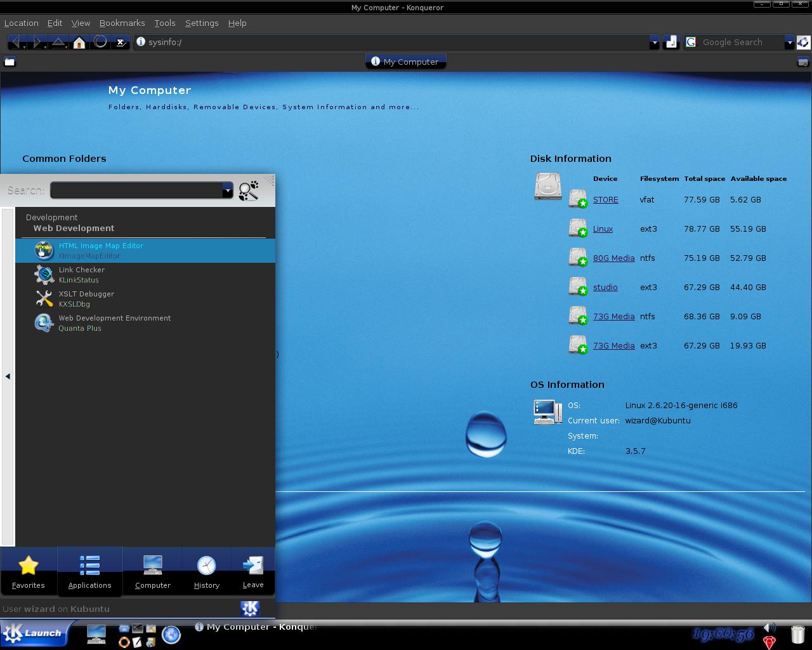Click the panel clock showing 19:00:56

click(x=723, y=634)
